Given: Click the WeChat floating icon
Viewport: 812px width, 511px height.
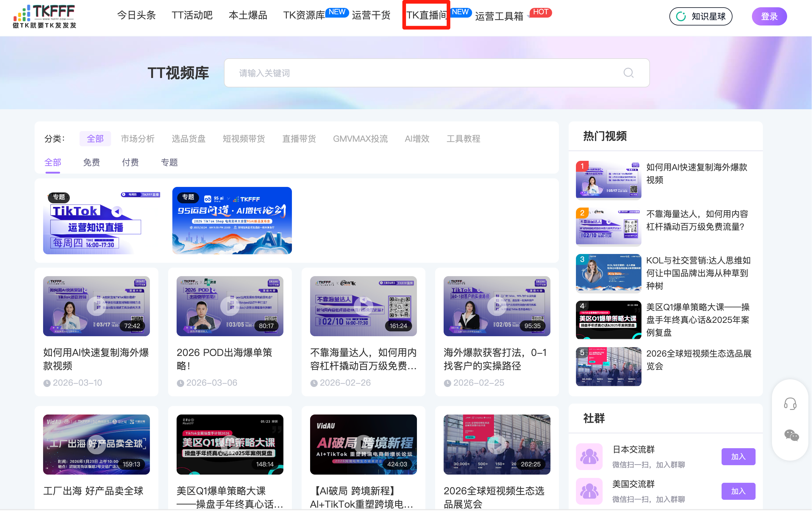Looking at the screenshot, I should (791, 435).
